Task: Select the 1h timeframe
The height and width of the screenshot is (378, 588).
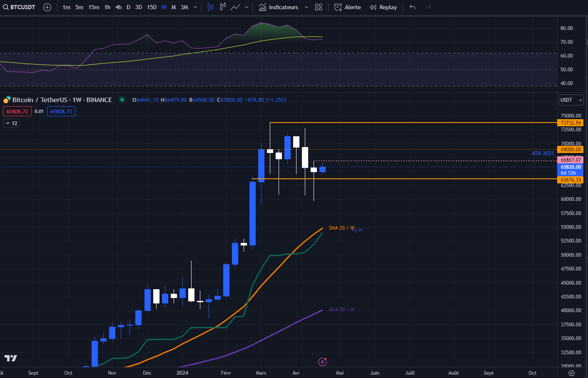Action: tap(107, 7)
